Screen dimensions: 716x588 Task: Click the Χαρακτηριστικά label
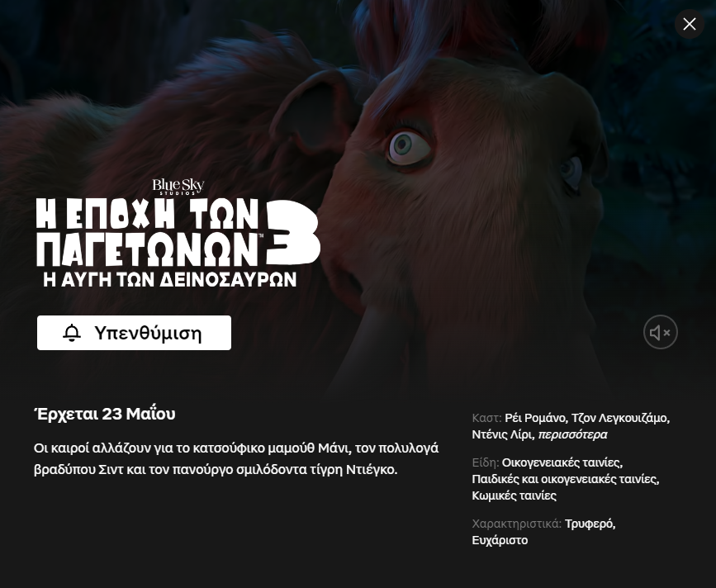pos(516,524)
